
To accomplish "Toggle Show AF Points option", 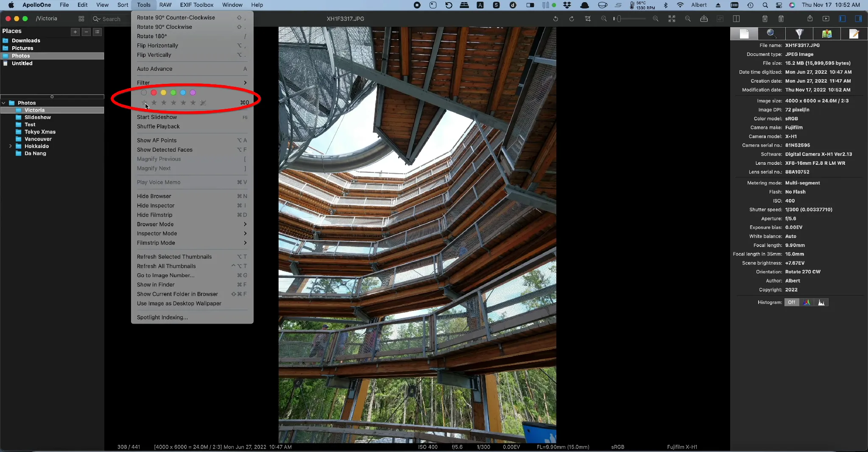I will (x=192, y=140).
